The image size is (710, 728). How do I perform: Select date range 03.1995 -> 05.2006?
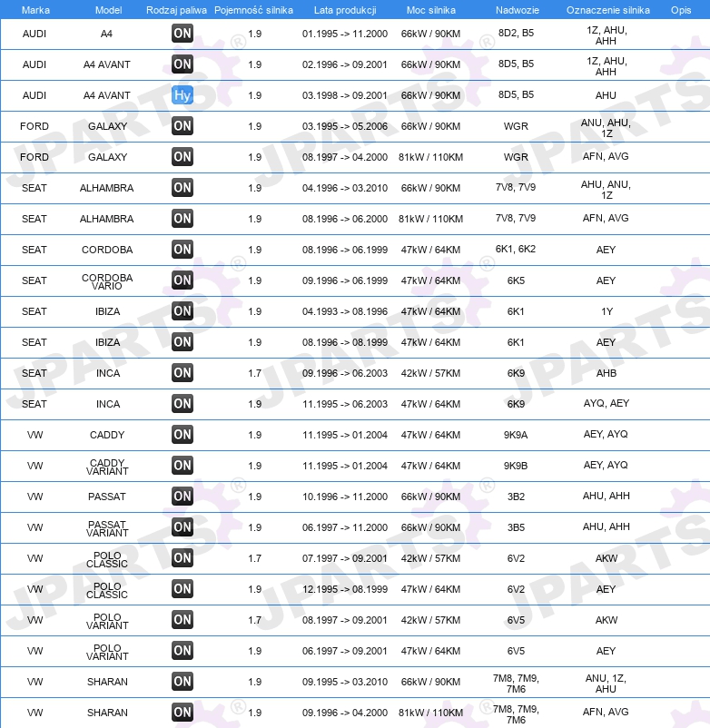(x=344, y=126)
